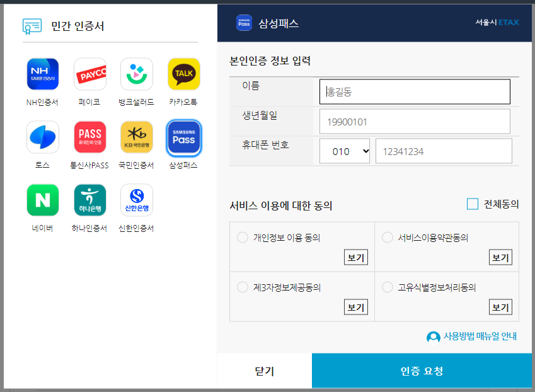Select the 서비스이용약관동의 radio button
Screen dimensions: 535x392
[388, 237]
